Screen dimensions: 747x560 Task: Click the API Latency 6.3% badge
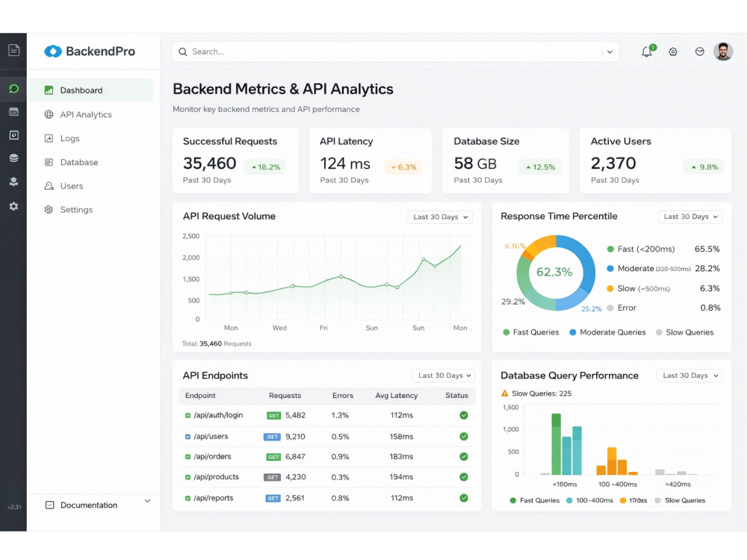point(403,167)
